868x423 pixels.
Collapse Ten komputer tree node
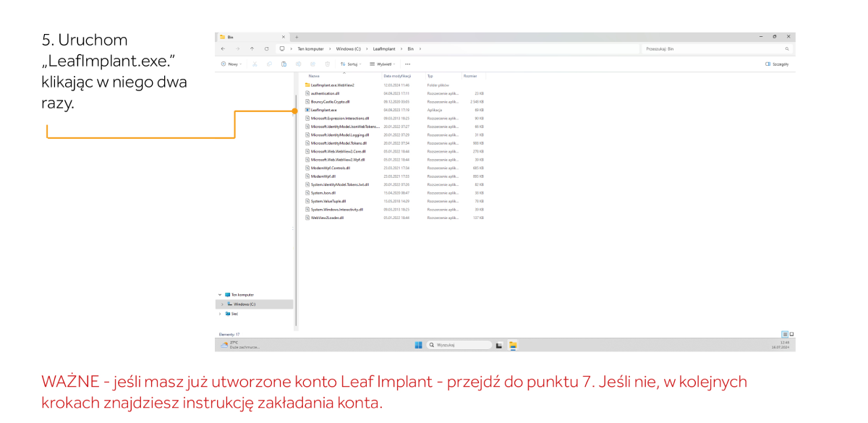tap(220, 295)
